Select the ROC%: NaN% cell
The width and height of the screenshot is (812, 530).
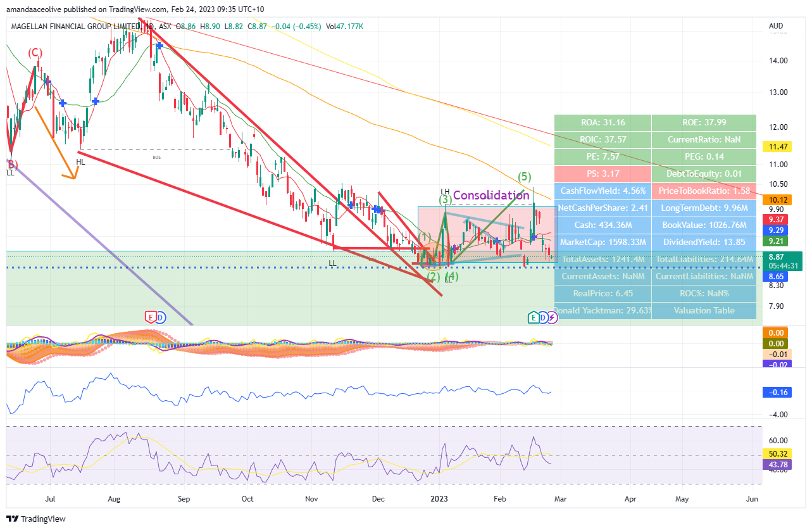pos(704,293)
